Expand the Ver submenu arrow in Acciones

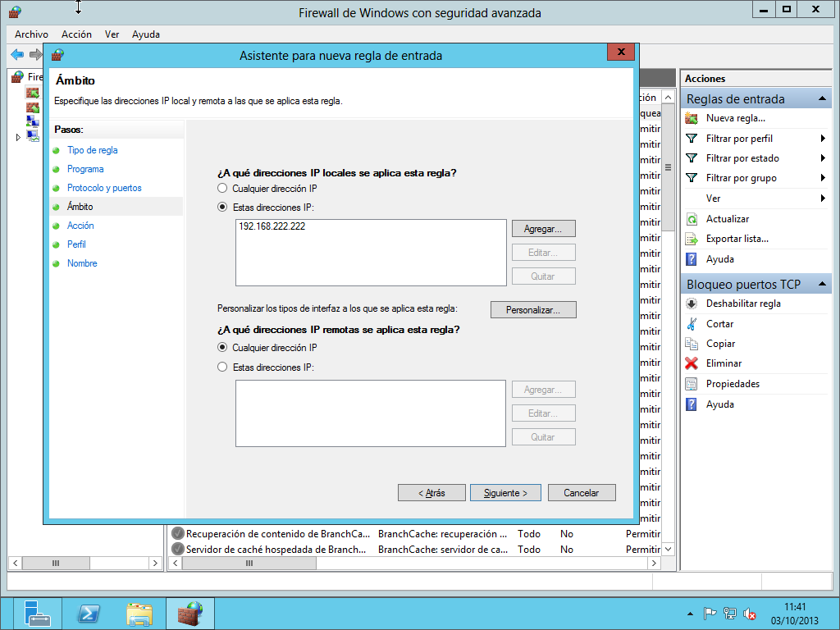click(823, 199)
